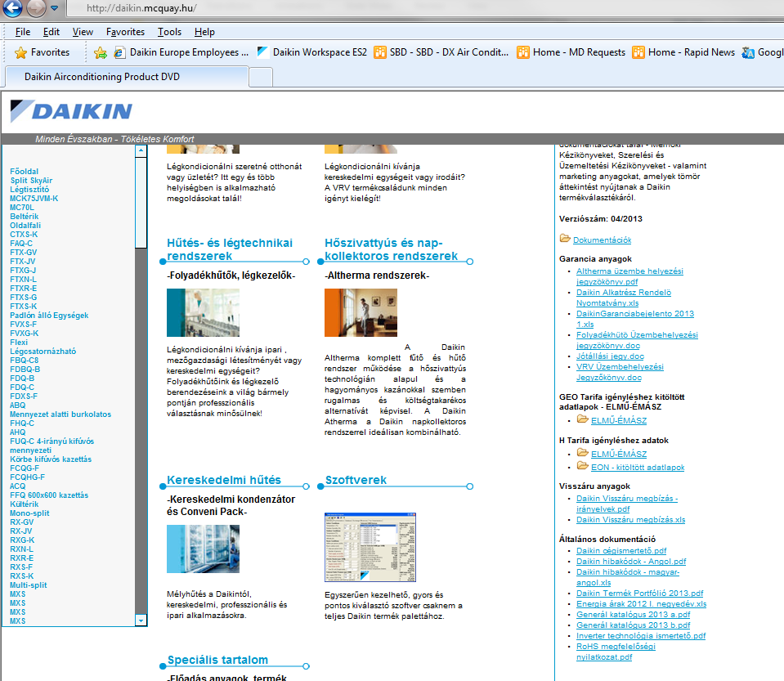The image size is (784, 681).
Task: Open Multi-split sidebar link
Action: tap(29, 585)
